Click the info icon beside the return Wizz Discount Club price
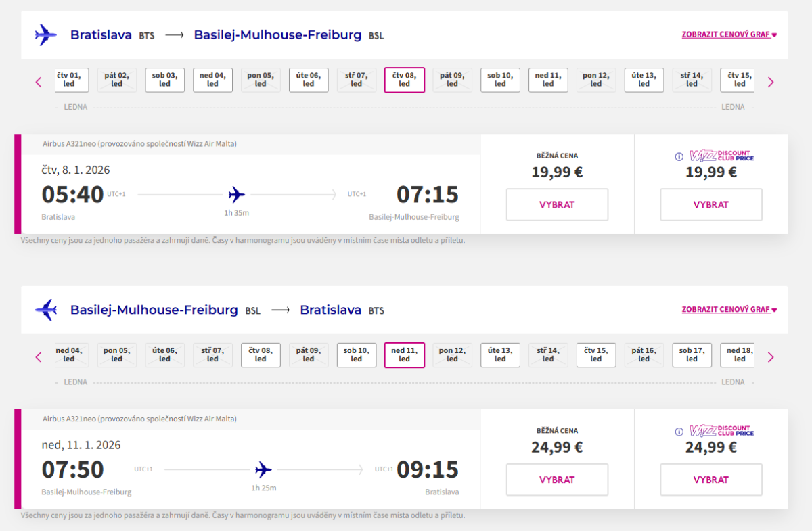Image resolution: width=812 pixels, height=531 pixels. 679,432
